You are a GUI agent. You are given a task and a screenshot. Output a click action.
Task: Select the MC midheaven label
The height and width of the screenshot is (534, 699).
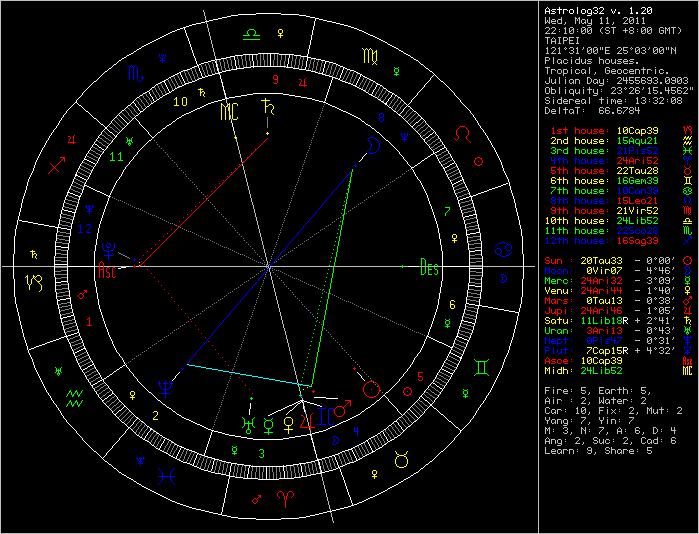click(230, 112)
